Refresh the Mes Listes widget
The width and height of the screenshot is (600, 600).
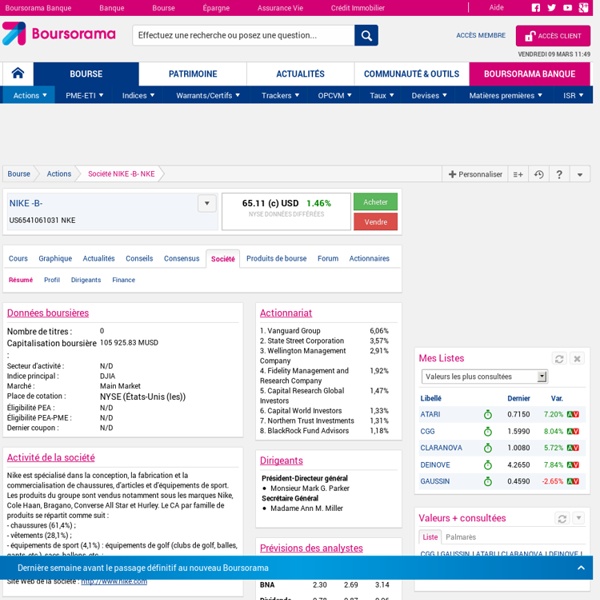coord(559,359)
